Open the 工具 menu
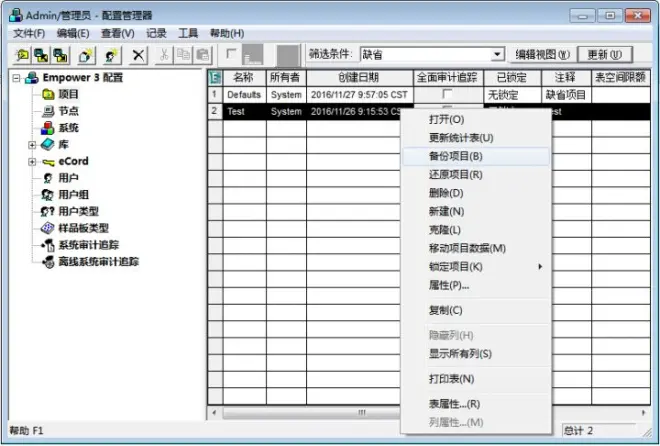This screenshot has height=446, width=660. (188, 33)
